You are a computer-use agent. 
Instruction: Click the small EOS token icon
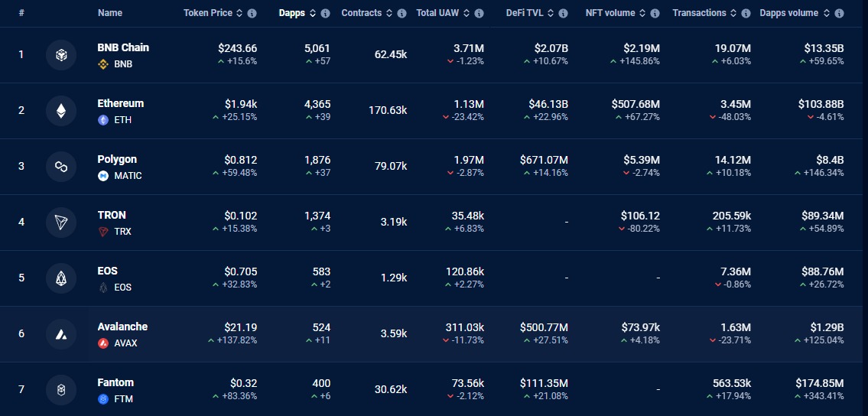(103, 288)
